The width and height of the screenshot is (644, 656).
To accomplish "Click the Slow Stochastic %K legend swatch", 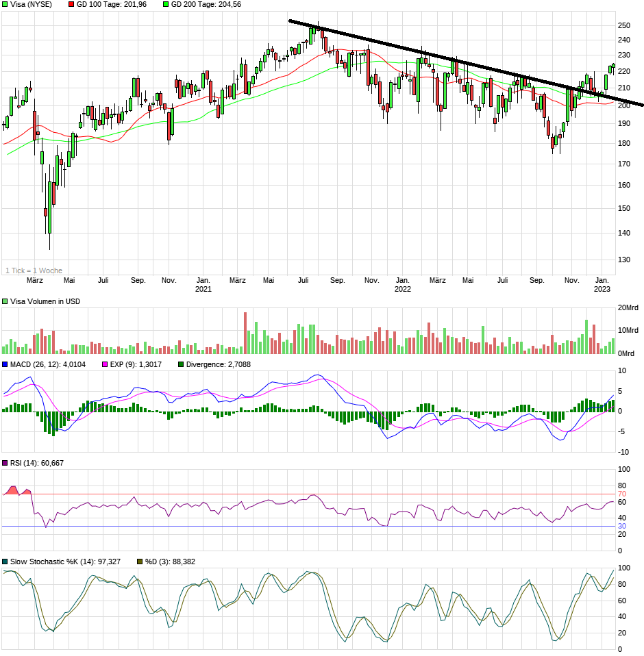I will coord(5,562).
